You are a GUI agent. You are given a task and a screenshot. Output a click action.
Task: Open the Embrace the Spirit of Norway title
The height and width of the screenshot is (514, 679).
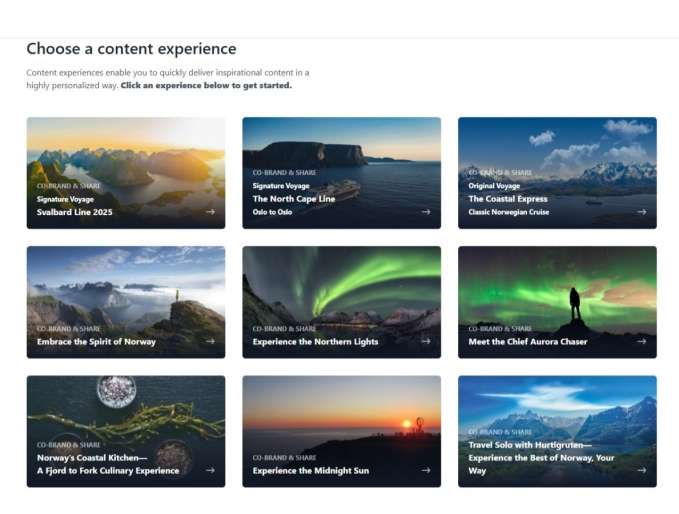pos(98,342)
